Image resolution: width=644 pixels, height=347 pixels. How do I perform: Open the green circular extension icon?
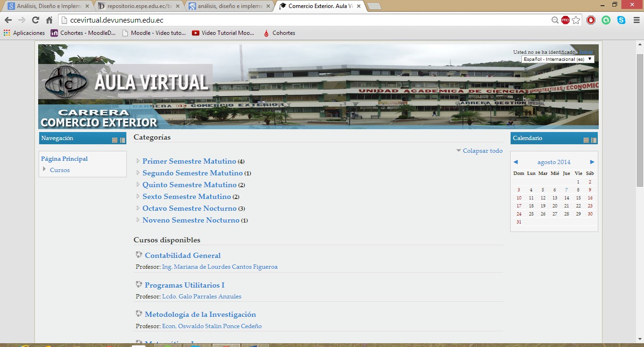tap(606, 20)
